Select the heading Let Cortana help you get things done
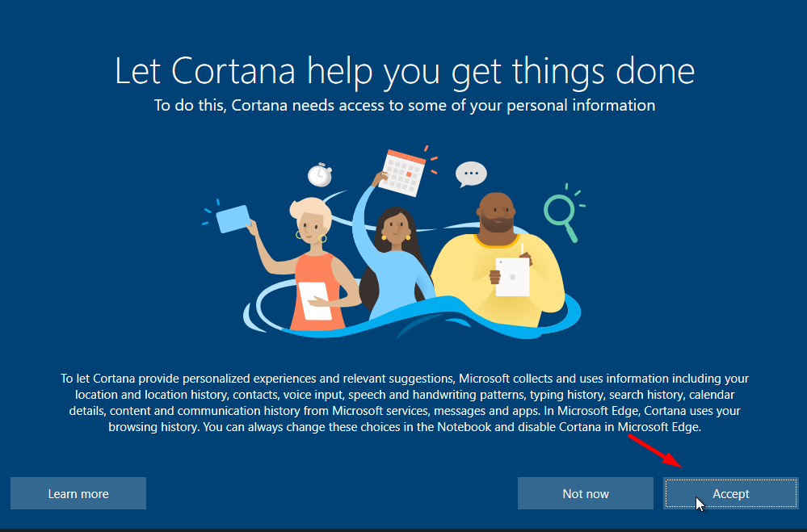Viewport: 807px width, 532px height. tap(405, 72)
